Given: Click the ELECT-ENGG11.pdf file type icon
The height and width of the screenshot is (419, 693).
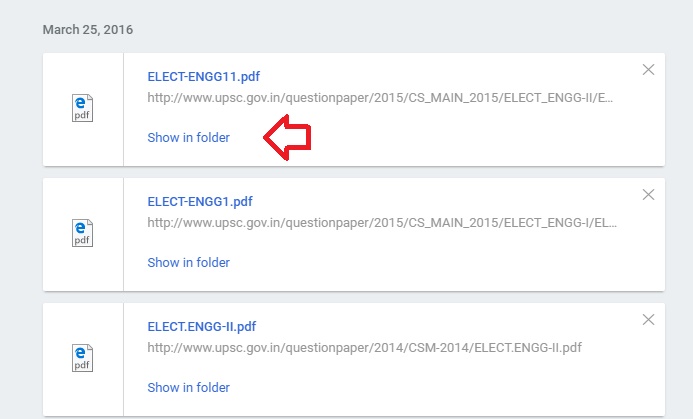Looking at the screenshot, I should (83, 109).
